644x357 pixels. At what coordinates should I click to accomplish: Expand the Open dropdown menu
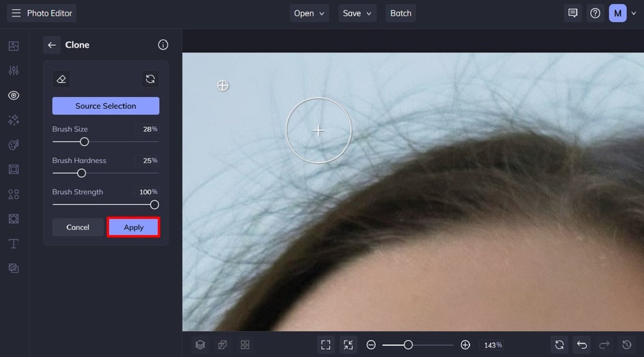[310, 13]
